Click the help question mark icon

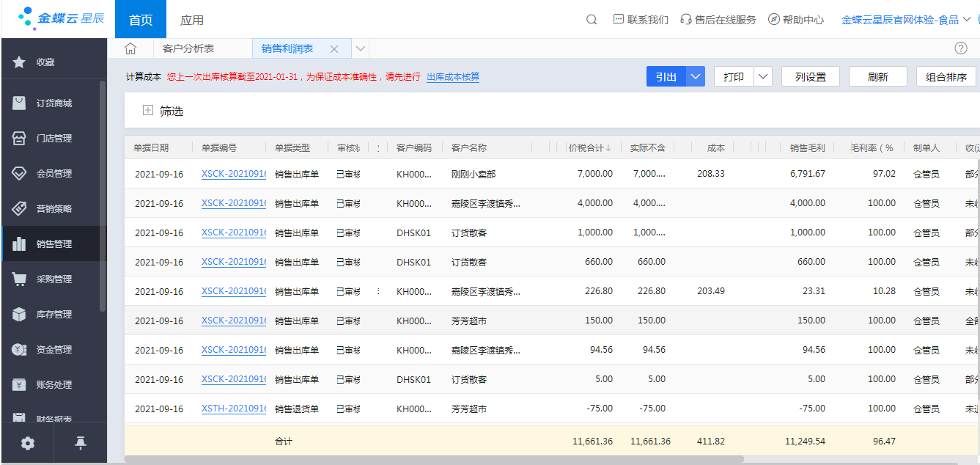[961, 48]
